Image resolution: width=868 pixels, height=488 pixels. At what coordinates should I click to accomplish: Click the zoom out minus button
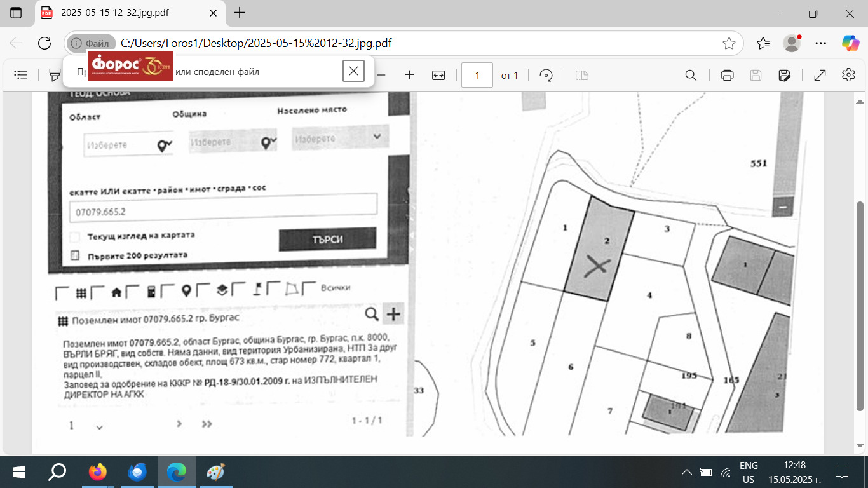[381, 75]
